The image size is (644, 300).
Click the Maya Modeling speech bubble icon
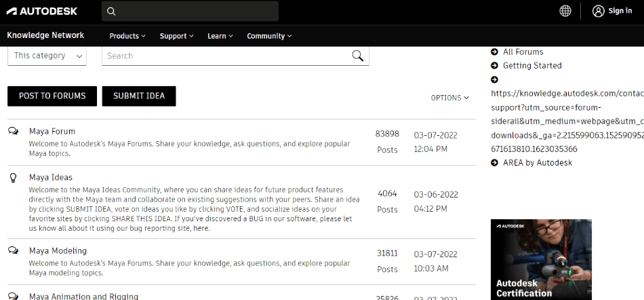[x=13, y=250]
